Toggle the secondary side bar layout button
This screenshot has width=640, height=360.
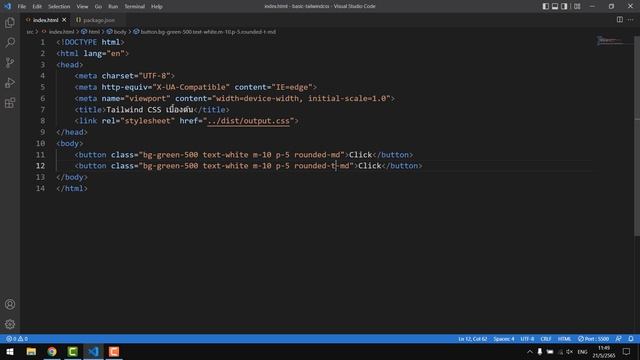pyautogui.click(x=564, y=6)
